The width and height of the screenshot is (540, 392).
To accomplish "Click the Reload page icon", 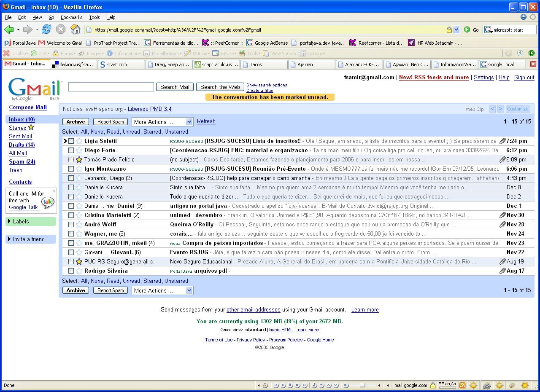I will pos(46,30).
